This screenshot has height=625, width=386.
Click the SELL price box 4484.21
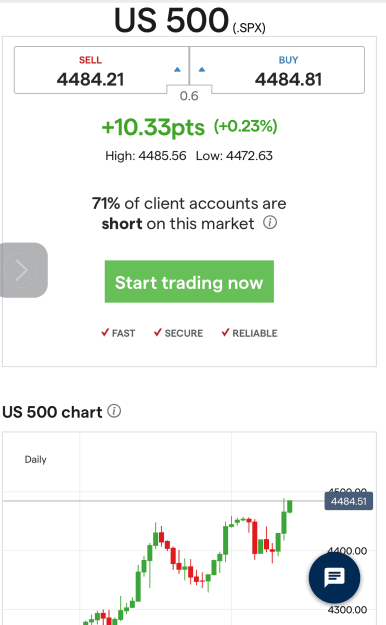101,70
